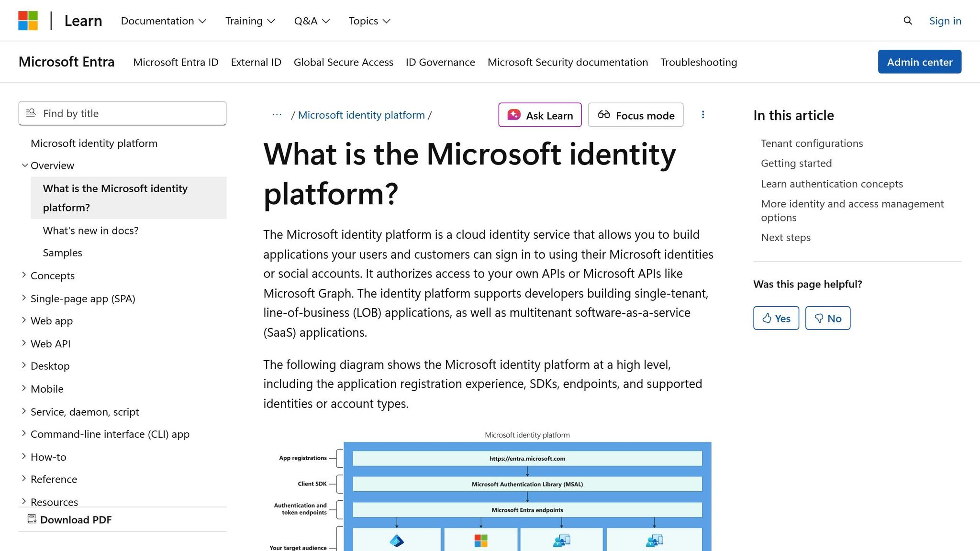Click the thumbs-down icon under feedback
This screenshot has width=980, height=551.
click(x=820, y=318)
